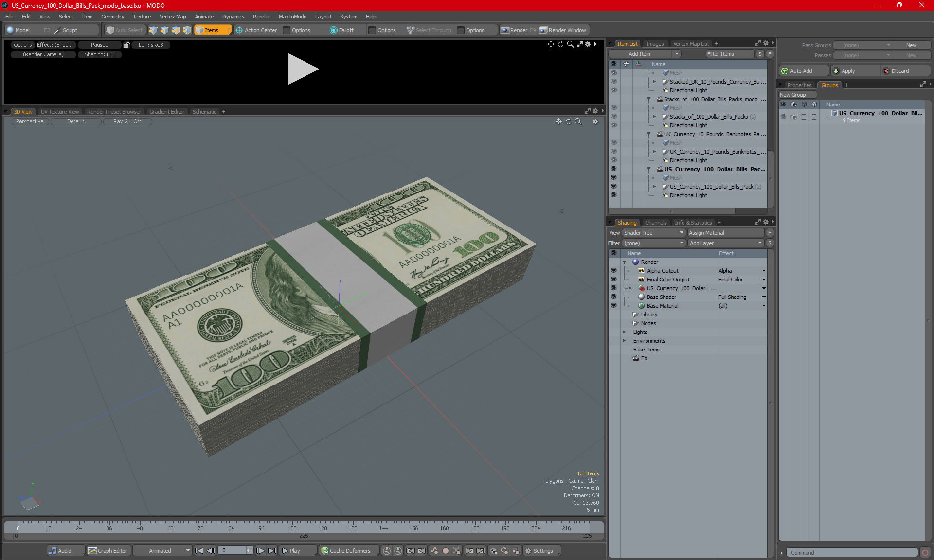934x560 pixels.
Task: Click frame 120 on the timeline ruler
Action: pyautogui.click(x=323, y=528)
